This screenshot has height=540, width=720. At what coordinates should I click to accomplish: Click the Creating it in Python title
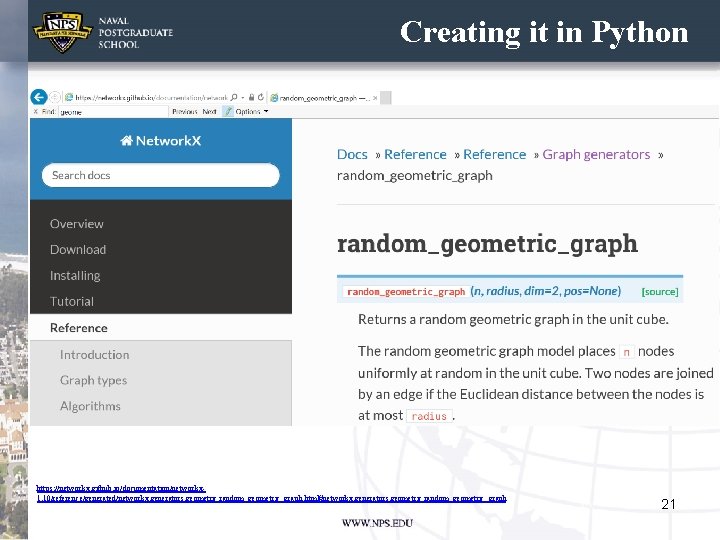[544, 32]
